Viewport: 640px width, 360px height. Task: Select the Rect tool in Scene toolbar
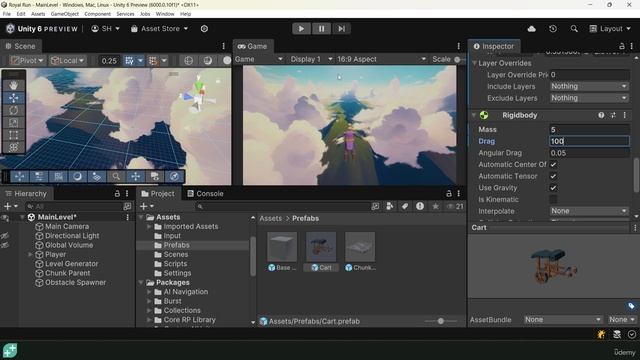tap(13, 135)
